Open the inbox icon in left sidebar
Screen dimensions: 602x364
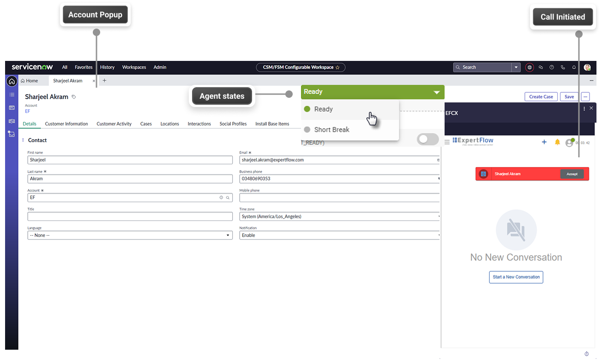[x=12, y=134]
